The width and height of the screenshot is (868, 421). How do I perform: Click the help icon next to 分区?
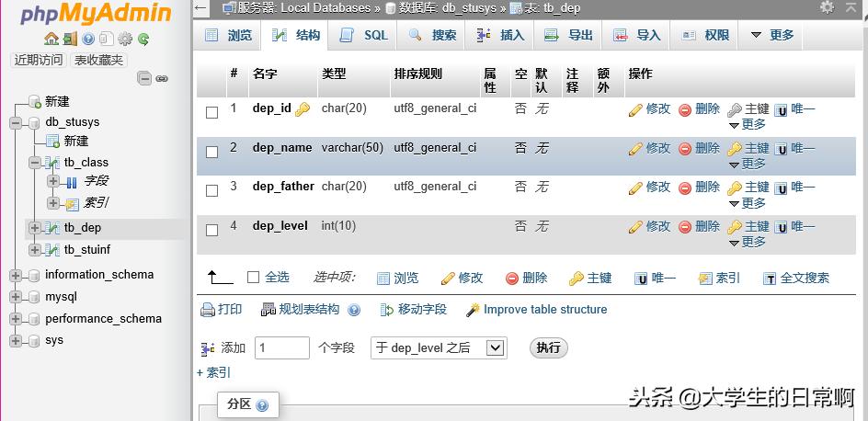point(262,405)
